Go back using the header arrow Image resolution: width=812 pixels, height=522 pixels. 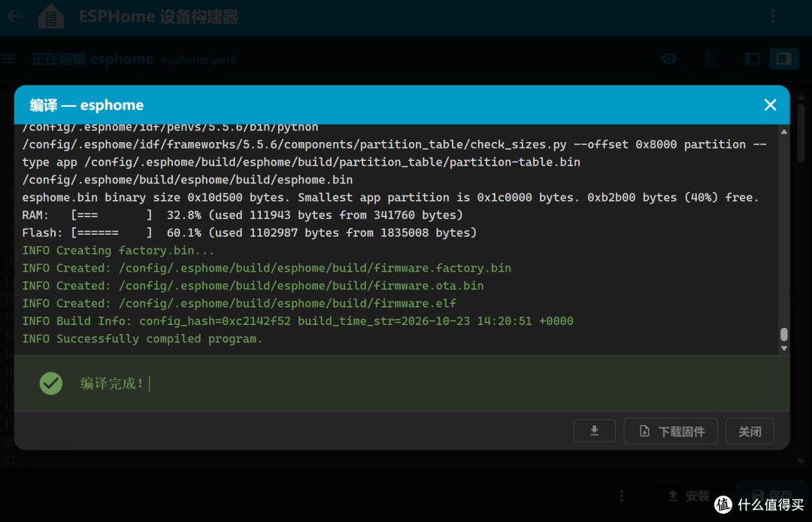(14, 17)
